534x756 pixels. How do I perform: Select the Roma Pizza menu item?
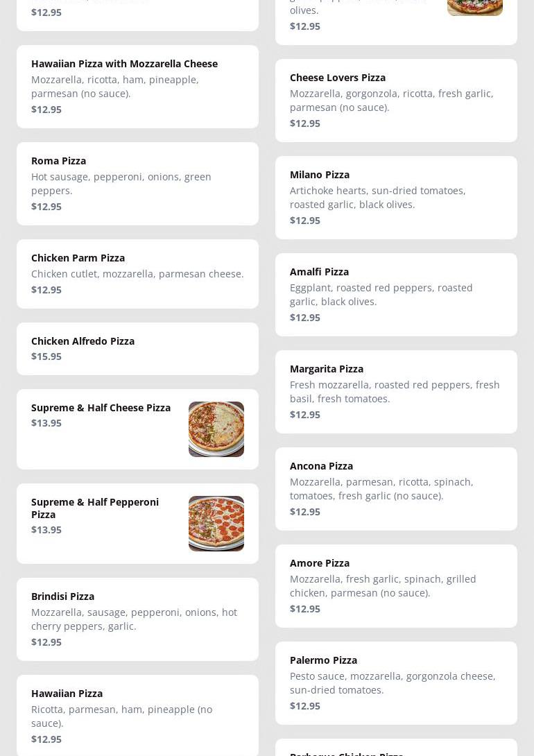137,183
